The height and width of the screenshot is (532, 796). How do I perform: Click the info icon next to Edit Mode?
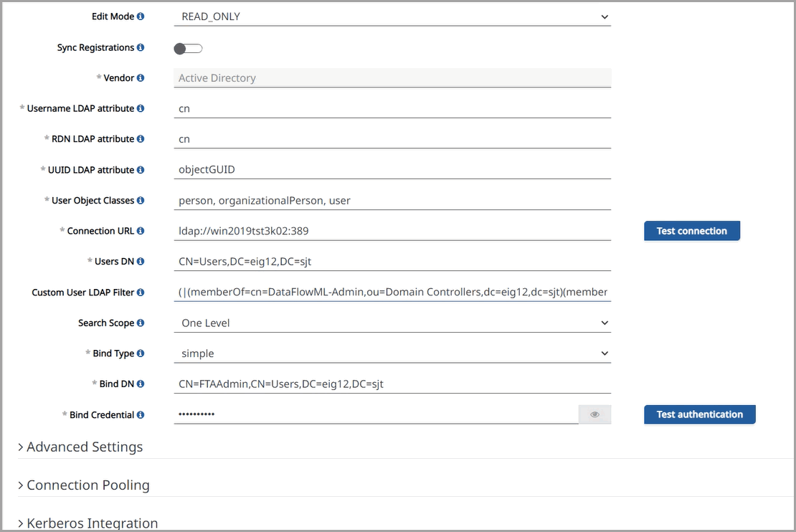tap(141, 16)
